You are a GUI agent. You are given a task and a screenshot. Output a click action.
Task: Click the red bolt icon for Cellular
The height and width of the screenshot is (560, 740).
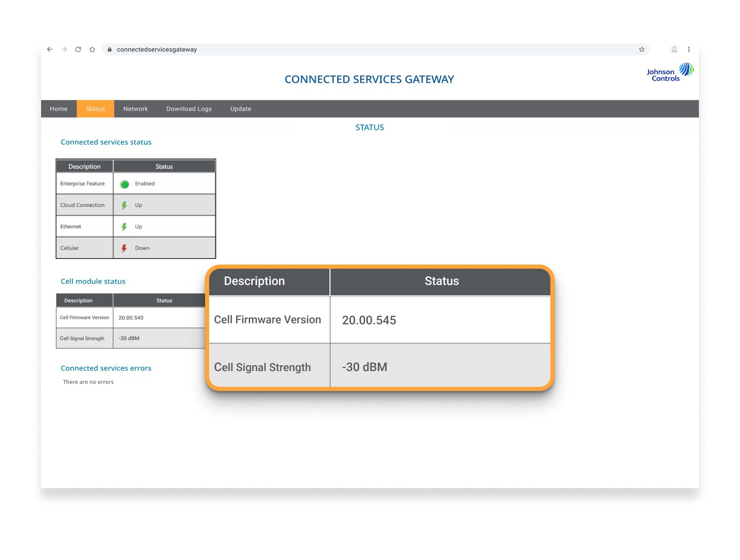(124, 249)
